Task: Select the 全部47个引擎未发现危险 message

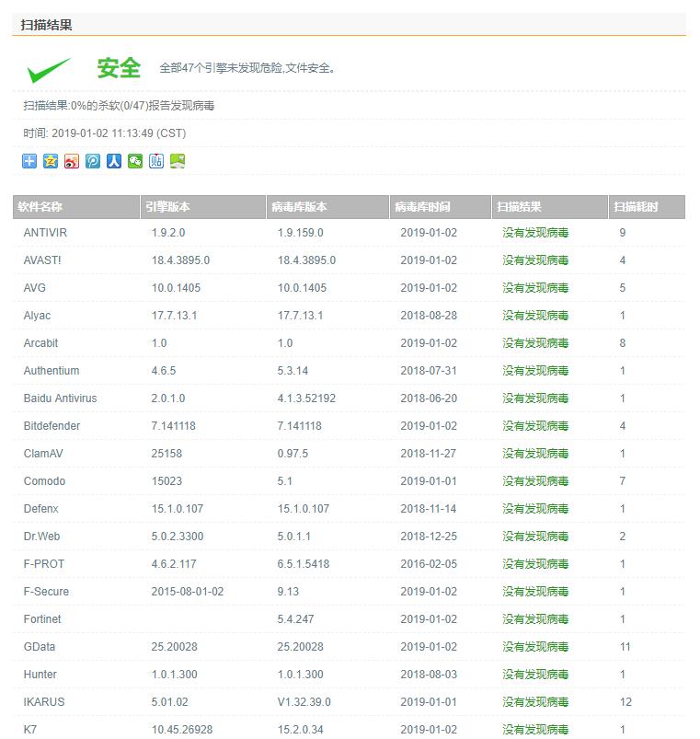Action: pyautogui.click(x=247, y=68)
